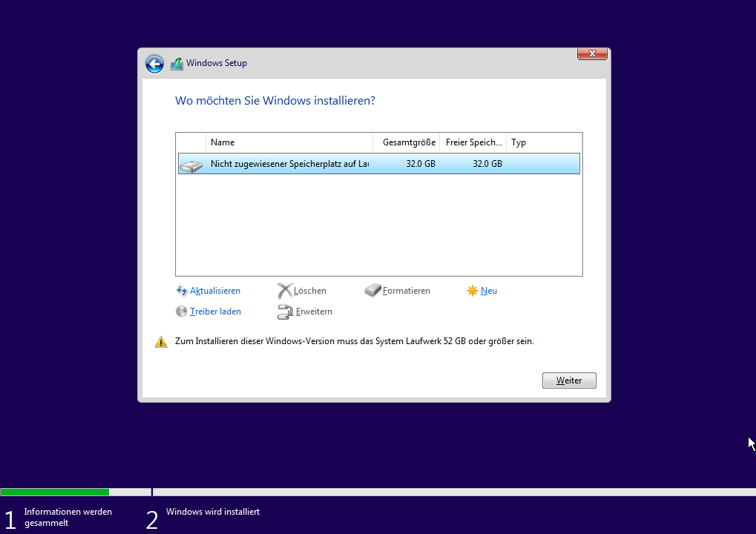Screen dimensions: 756x534
Task: Refresh the list via Aktualisieren link
Action: (x=215, y=291)
